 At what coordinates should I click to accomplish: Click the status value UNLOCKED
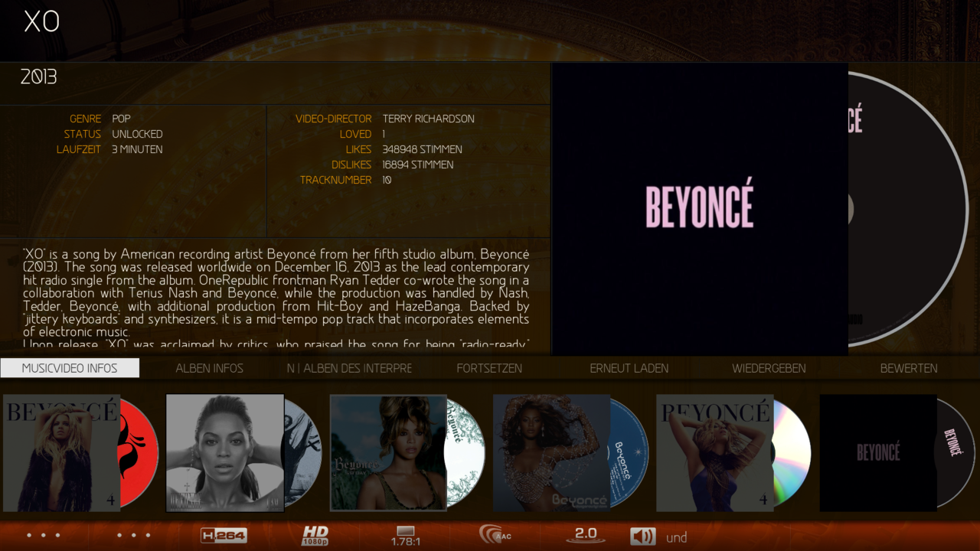point(137,134)
